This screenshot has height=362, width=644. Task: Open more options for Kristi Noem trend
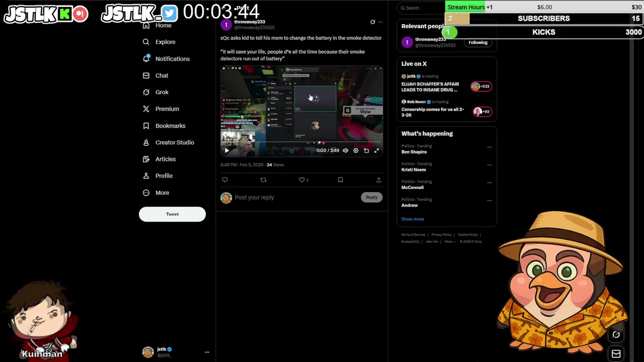coord(489,165)
